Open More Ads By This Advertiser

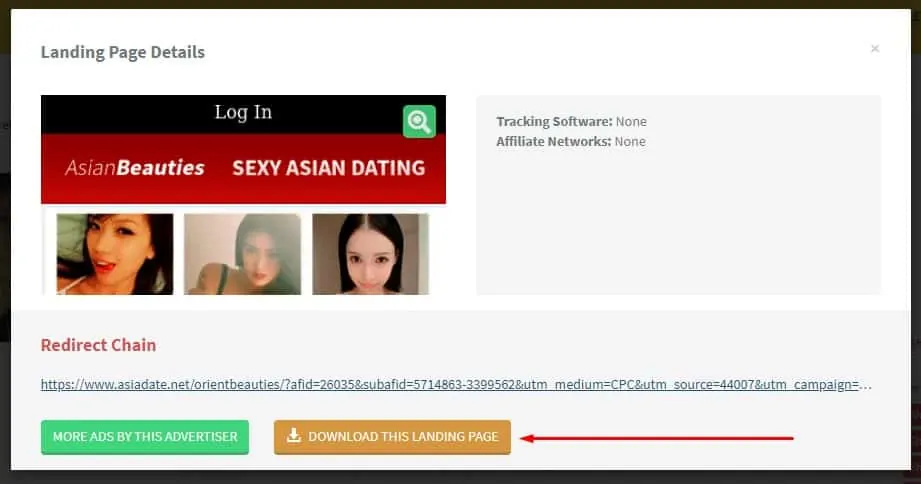[x=145, y=437]
